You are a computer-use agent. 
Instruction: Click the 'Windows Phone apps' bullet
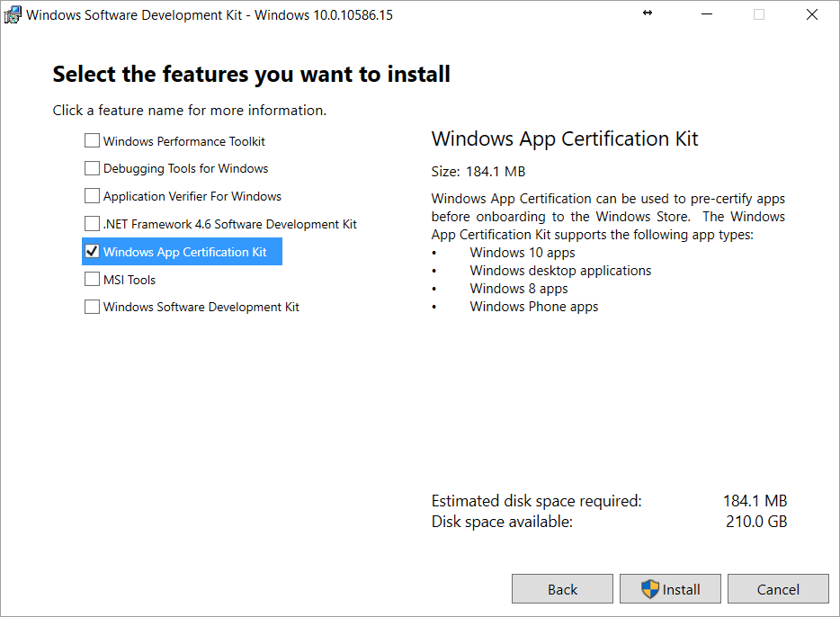(534, 307)
